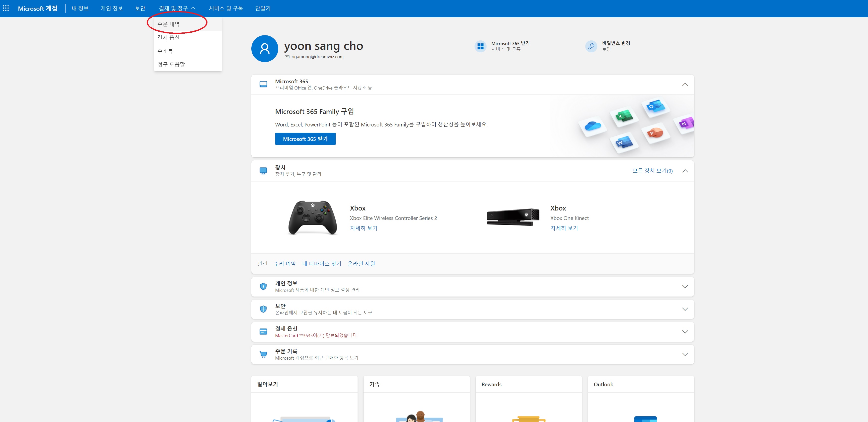
Task: Collapse the 결제 및 청구 dropdown menu
Action: pyautogui.click(x=177, y=8)
